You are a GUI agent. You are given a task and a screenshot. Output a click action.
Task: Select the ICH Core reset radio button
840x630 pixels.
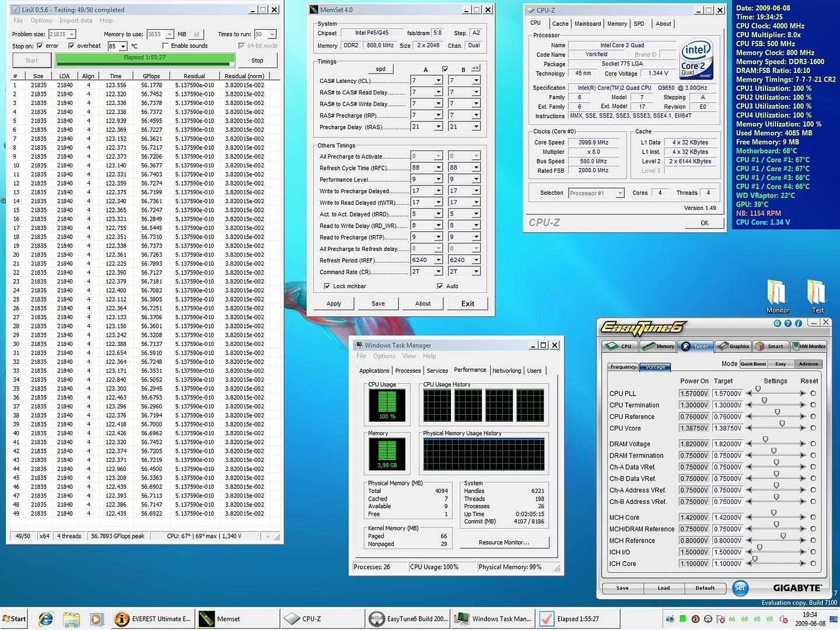(813, 563)
